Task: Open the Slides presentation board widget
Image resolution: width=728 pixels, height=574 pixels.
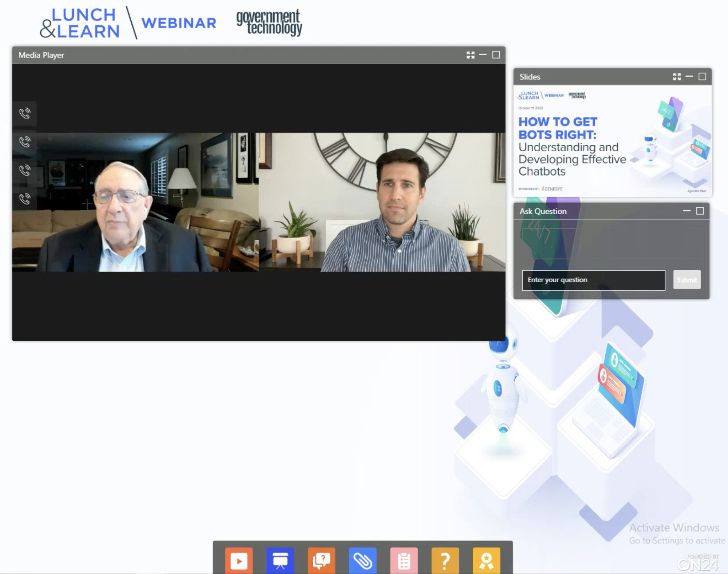Action: tap(280, 561)
